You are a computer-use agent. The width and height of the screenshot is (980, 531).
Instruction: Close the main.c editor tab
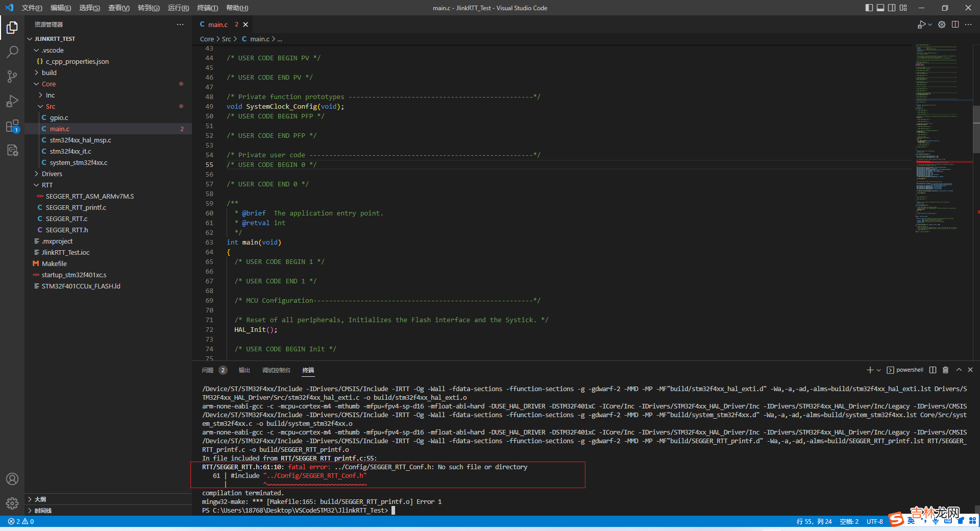coord(246,25)
